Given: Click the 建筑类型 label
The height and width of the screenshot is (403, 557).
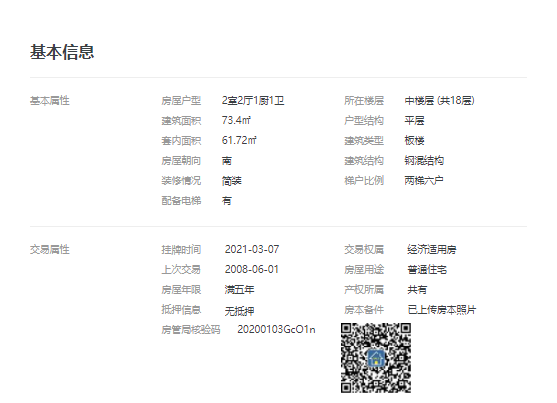Looking at the screenshot, I should [x=364, y=141].
